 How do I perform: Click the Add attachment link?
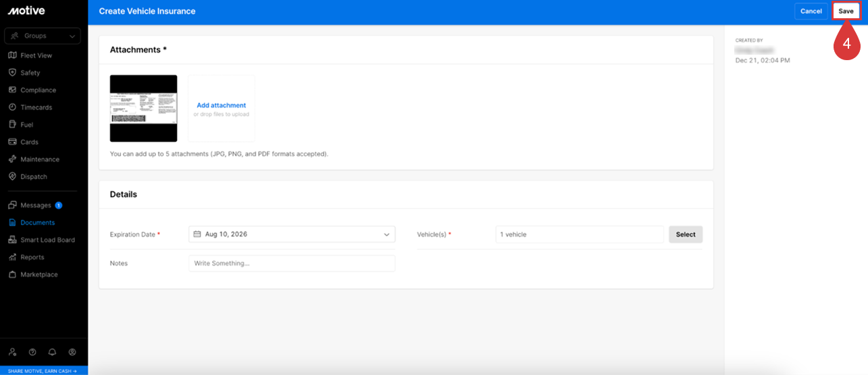coord(222,105)
